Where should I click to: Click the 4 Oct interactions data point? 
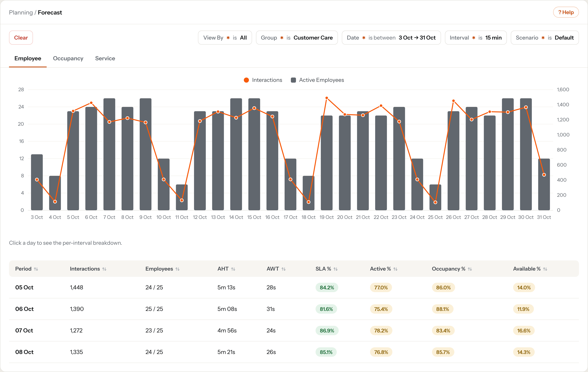click(55, 202)
